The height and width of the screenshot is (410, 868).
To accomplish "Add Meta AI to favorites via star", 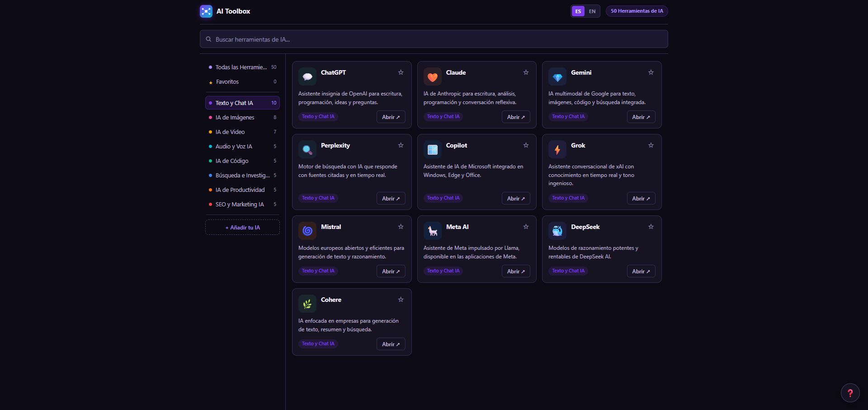I will point(526,227).
